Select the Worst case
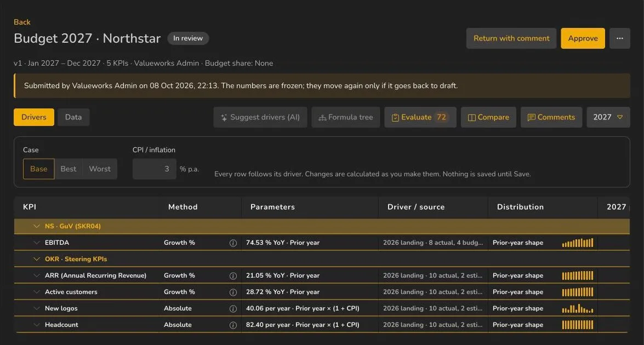644x345 pixels. [x=100, y=169]
